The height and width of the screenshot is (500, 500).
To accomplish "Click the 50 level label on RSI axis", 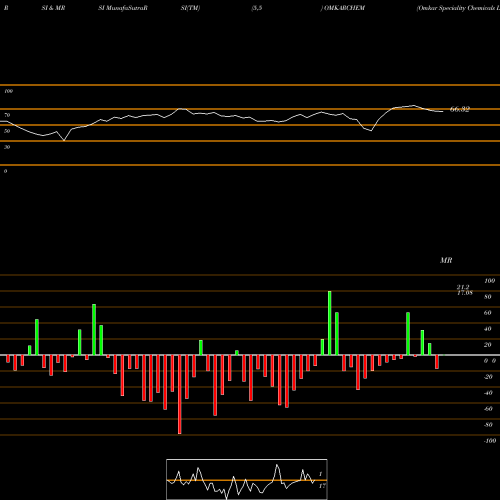I will (x=7, y=131).
